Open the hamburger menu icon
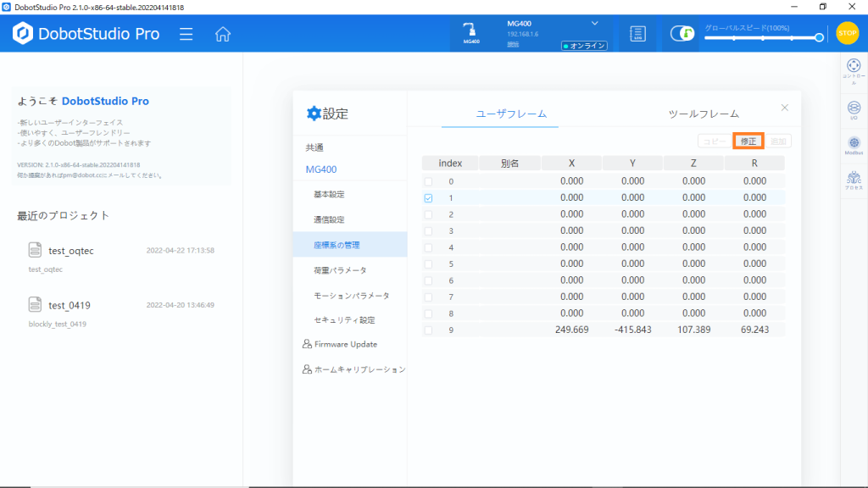 click(x=186, y=34)
